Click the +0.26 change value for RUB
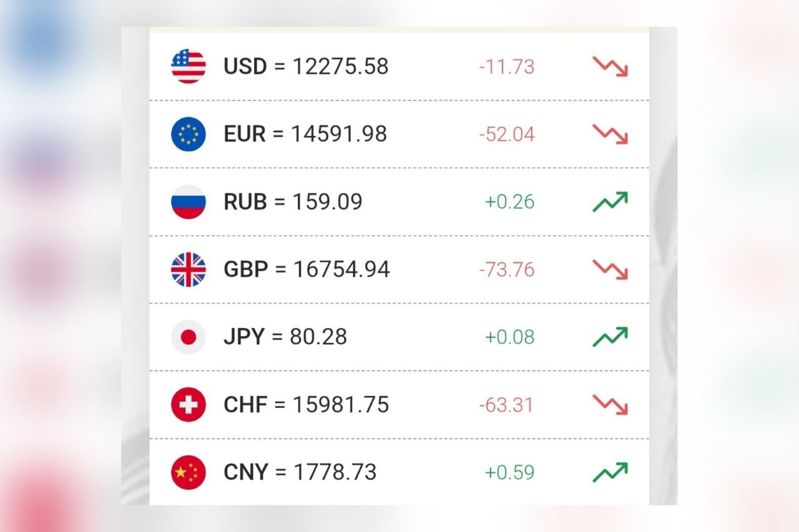The width and height of the screenshot is (799, 532). (509, 202)
